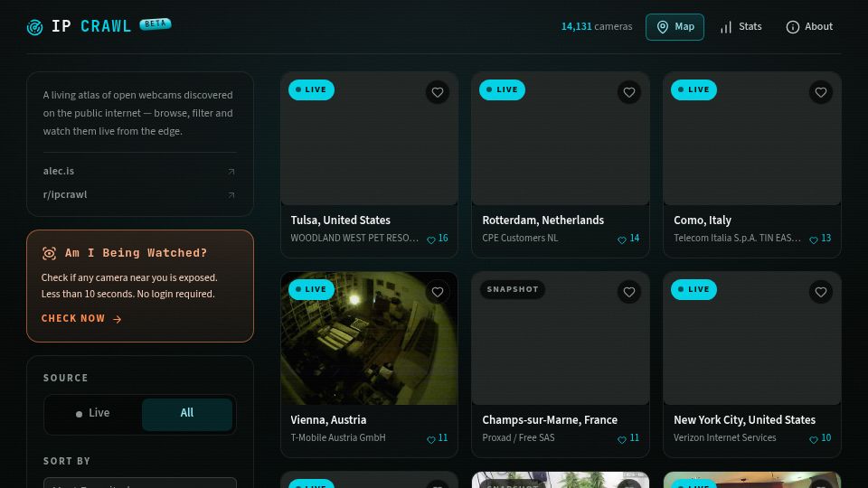Click the CPE Customers NL provider text
Screen dimensions: 868x488
520,238
